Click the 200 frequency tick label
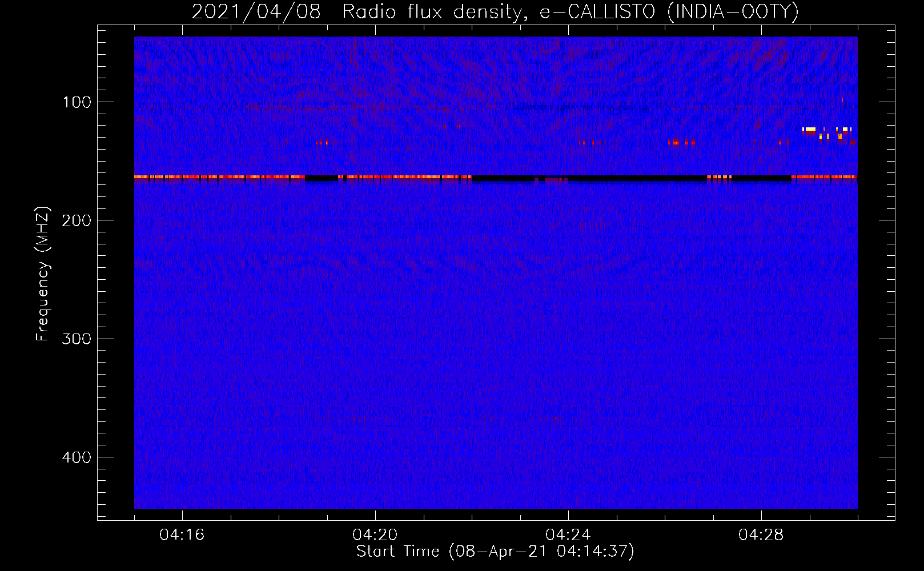Screen dimensions: 924x571 point(77,220)
